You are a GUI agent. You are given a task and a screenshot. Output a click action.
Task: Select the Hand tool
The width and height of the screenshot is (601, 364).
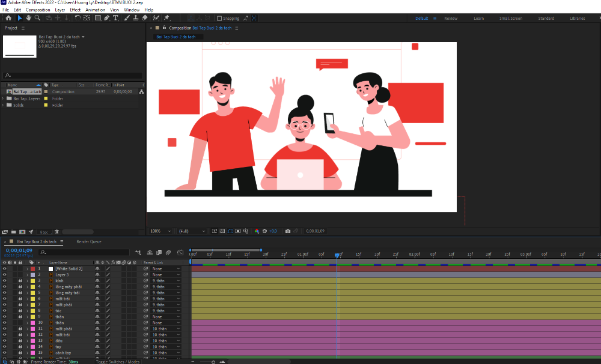point(28,18)
